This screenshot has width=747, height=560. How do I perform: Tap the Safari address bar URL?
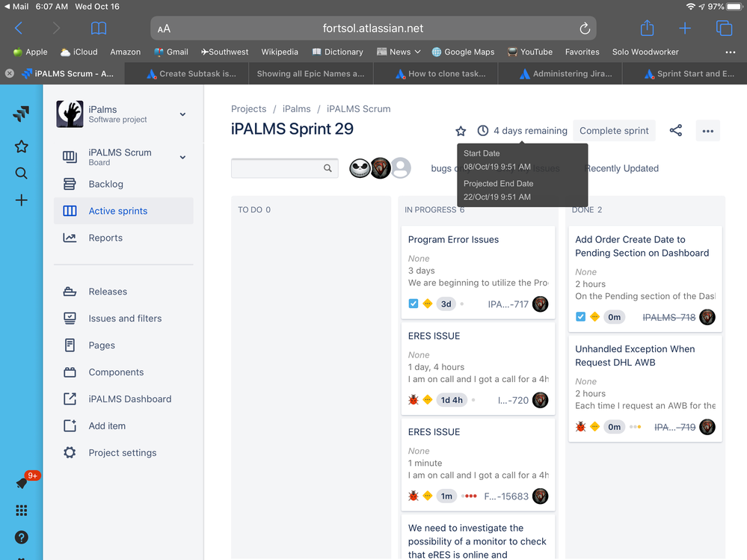tap(373, 28)
